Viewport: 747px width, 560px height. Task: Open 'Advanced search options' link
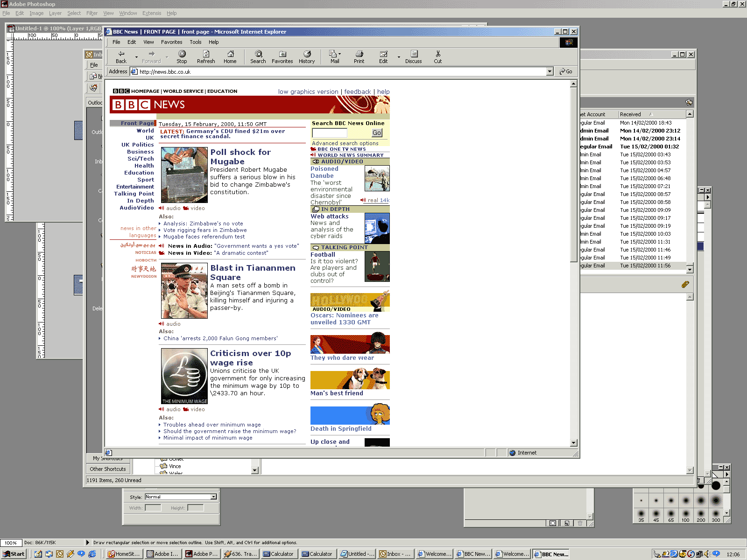coord(345,143)
